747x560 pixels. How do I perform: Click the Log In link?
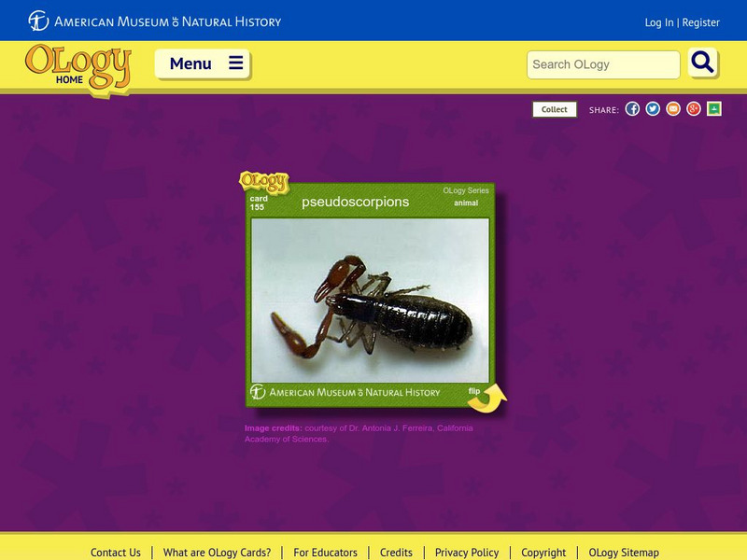click(660, 21)
